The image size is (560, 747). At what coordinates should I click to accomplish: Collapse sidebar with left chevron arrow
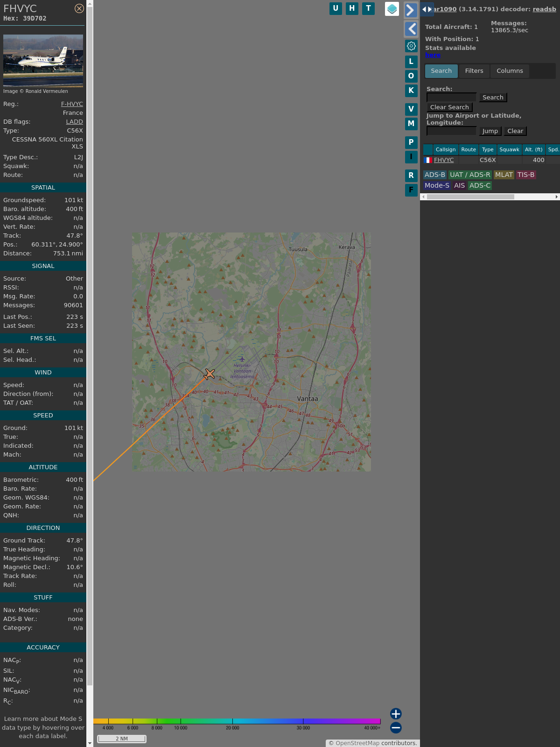coord(411,29)
